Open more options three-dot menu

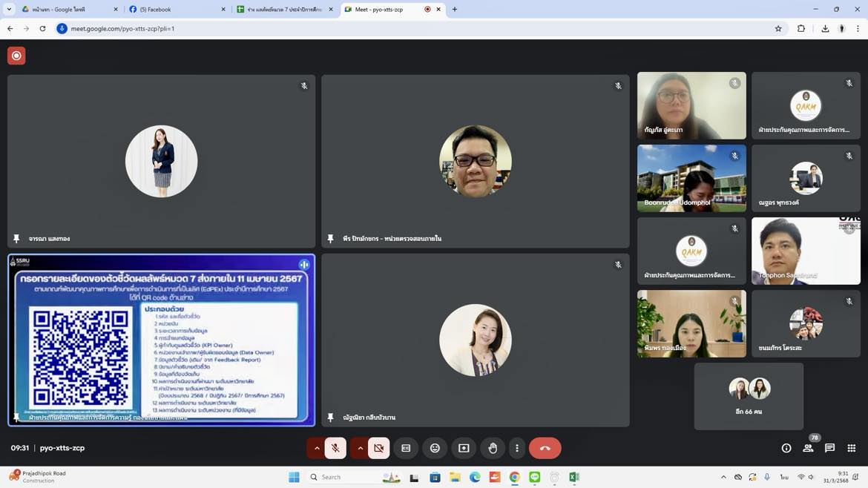click(517, 448)
